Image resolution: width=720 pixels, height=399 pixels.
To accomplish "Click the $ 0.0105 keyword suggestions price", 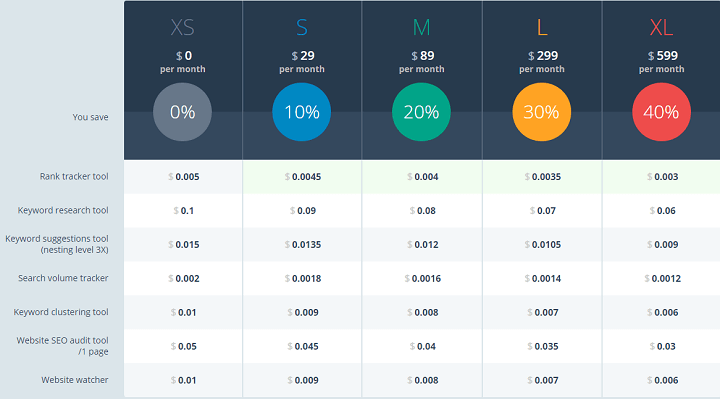I will (x=543, y=245).
